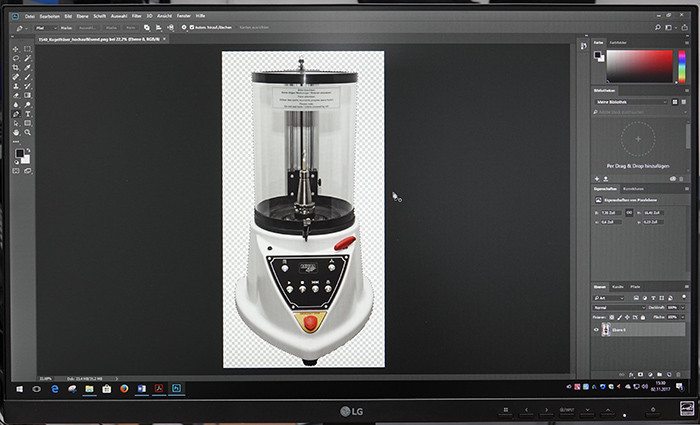
Task: Switch to the Korrekturen tab
Action: click(x=634, y=188)
